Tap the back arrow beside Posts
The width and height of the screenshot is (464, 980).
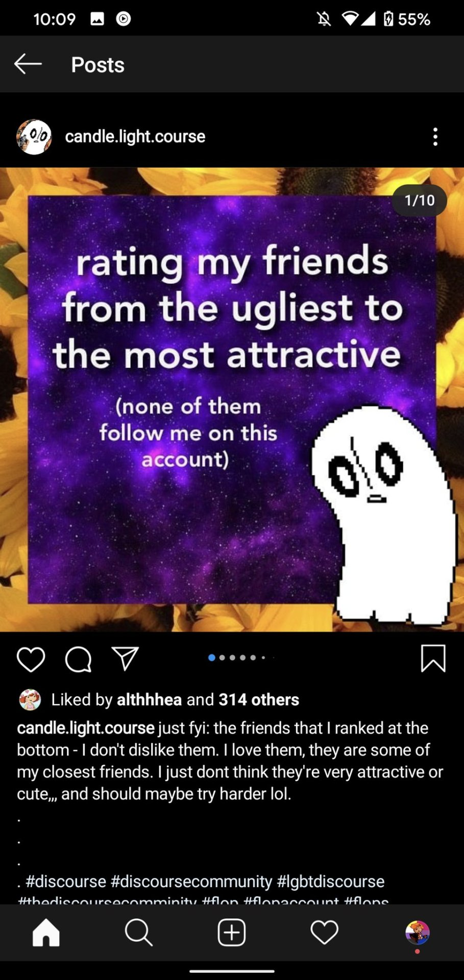click(28, 64)
